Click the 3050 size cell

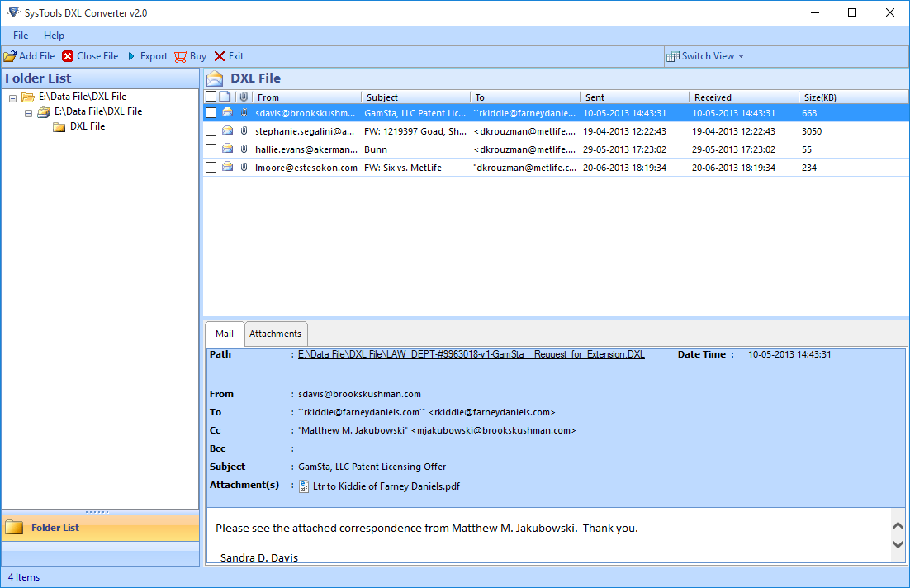click(x=812, y=131)
